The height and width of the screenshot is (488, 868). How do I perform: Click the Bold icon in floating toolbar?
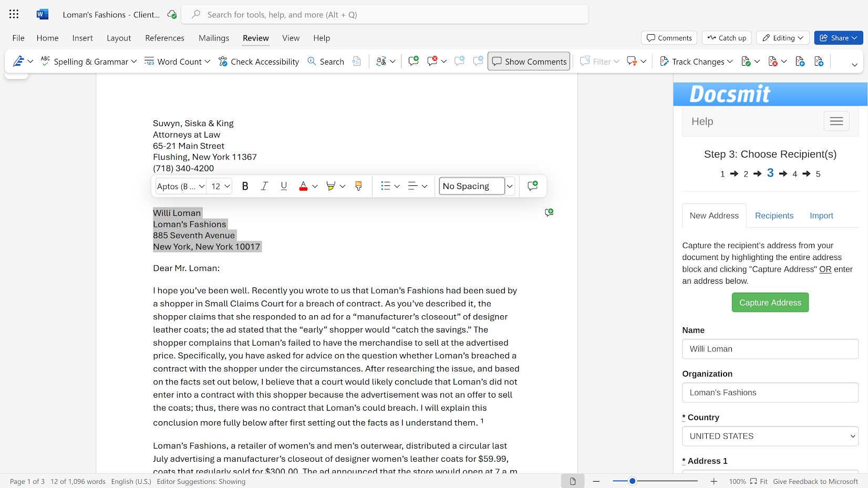coord(245,186)
